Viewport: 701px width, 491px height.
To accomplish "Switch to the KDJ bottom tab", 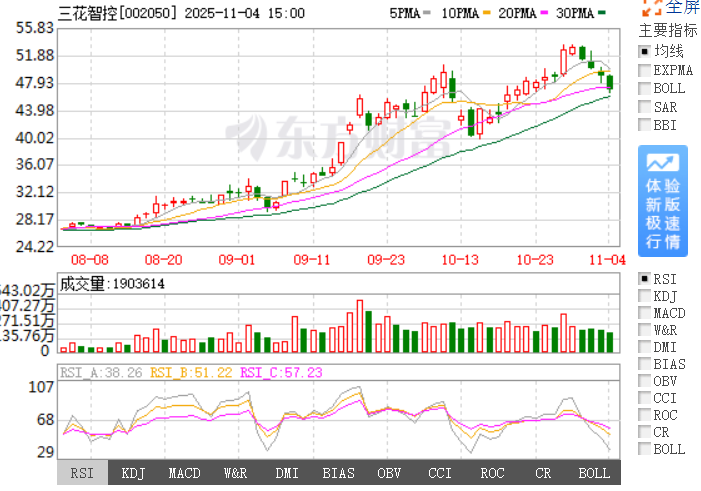I will (133, 473).
